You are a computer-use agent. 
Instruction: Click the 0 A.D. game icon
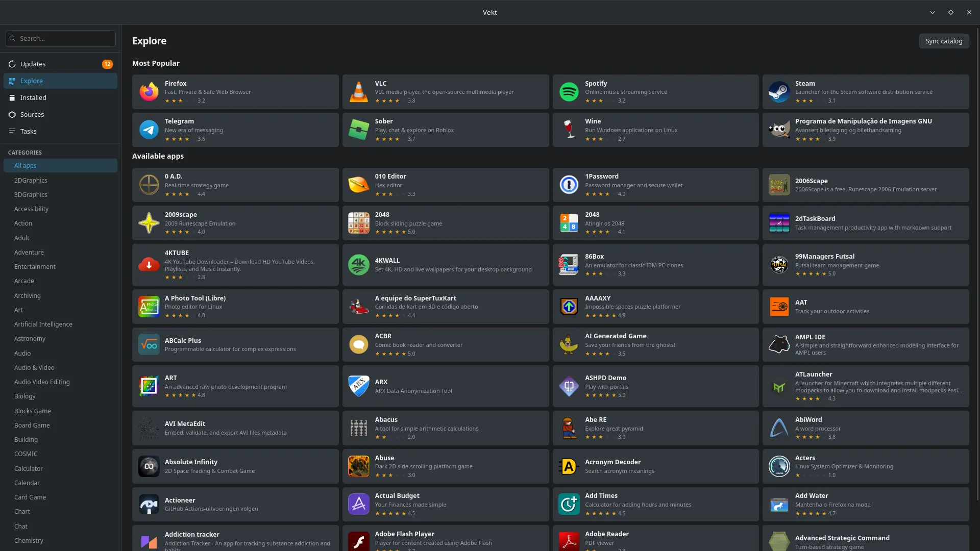coord(149,185)
